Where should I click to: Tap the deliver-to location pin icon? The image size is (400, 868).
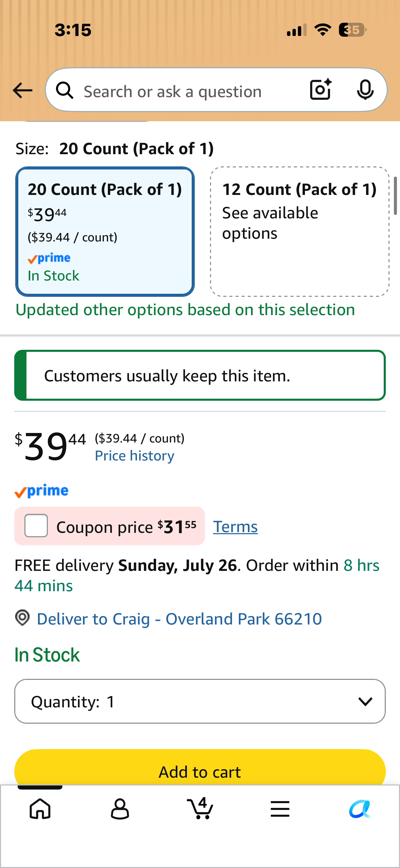pos(22,618)
